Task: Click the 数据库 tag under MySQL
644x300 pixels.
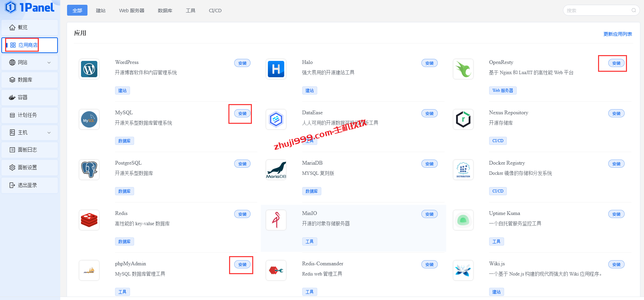Action: (125, 141)
